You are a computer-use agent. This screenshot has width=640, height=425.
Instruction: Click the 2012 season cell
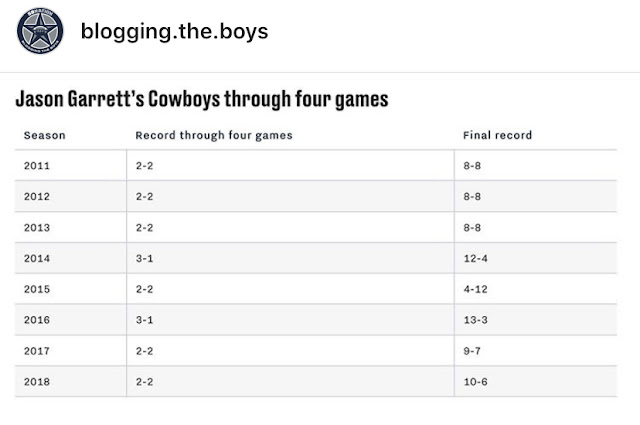35,196
